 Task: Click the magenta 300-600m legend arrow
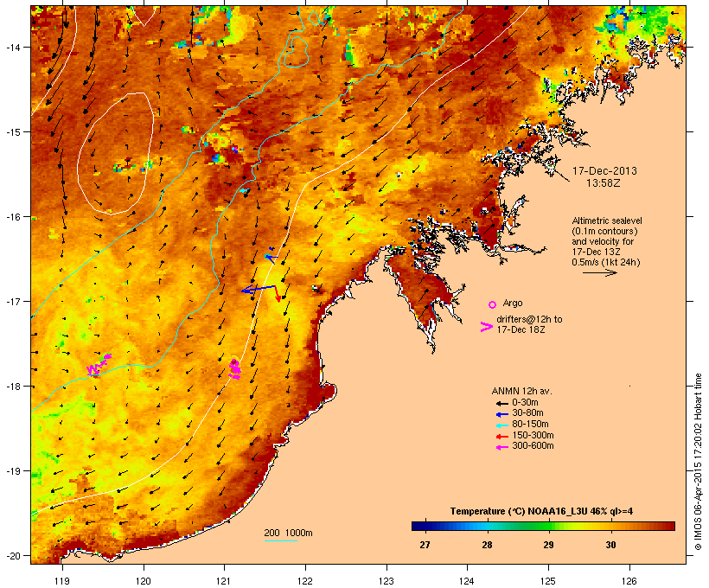(x=501, y=447)
